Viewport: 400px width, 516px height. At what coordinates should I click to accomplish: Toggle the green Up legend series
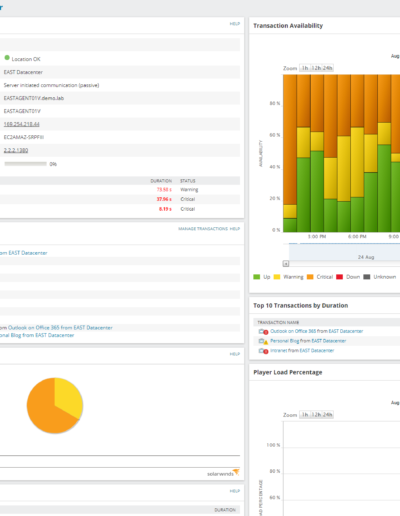click(x=262, y=277)
